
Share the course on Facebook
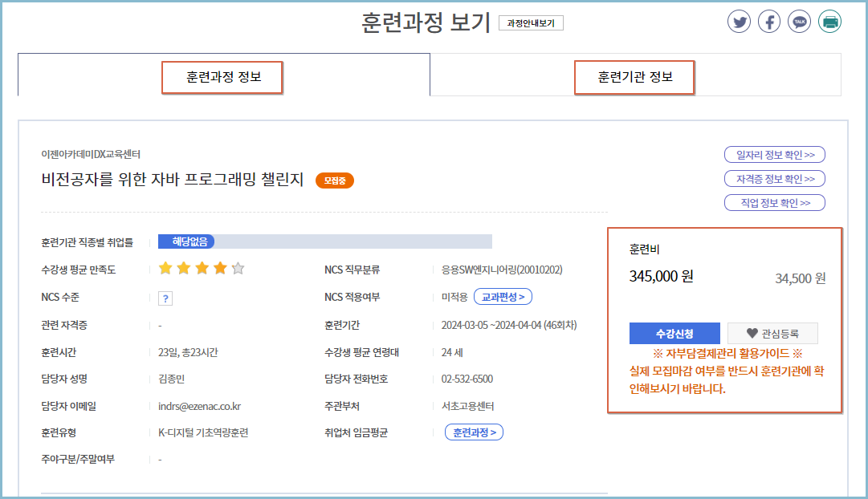(768, 21)
